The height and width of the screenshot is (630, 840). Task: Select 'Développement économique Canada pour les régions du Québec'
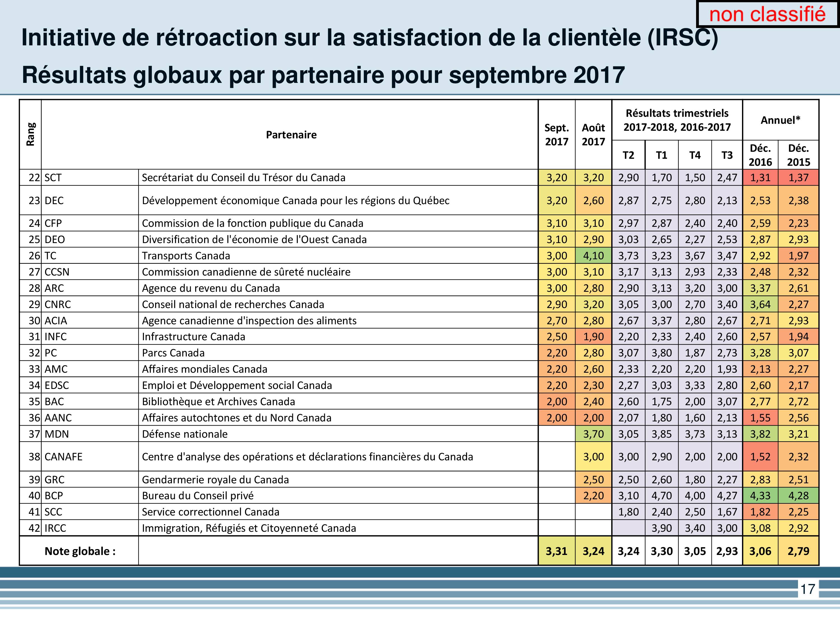click(296, 200)
